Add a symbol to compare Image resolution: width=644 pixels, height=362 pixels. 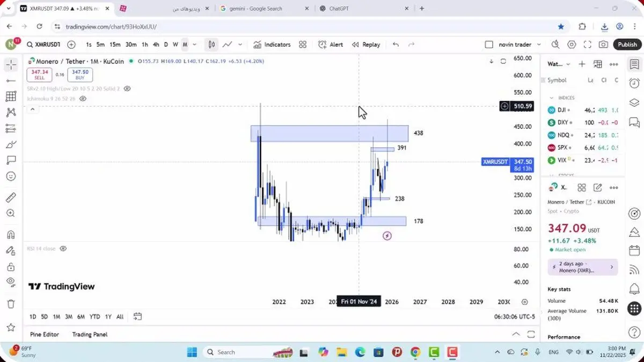71,45
